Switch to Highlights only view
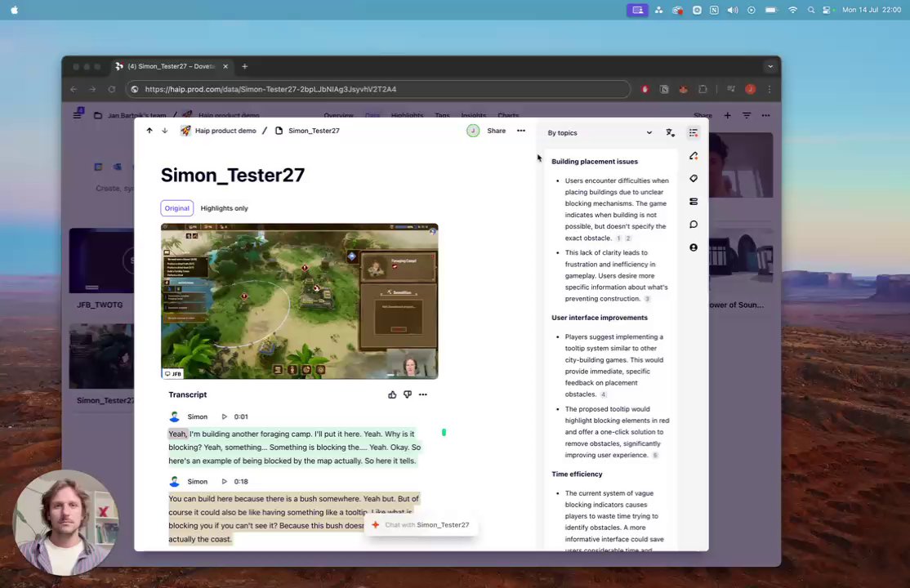 click(224, 208)
